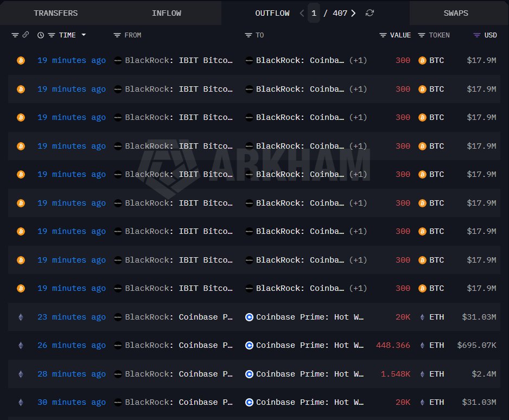Click the page number input field
Screen dimensions: 509x420
(x=314, y=13)
